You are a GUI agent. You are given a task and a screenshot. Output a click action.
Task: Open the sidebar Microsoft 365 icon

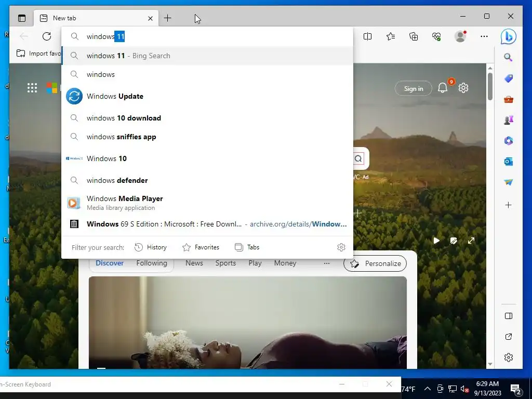508,140
